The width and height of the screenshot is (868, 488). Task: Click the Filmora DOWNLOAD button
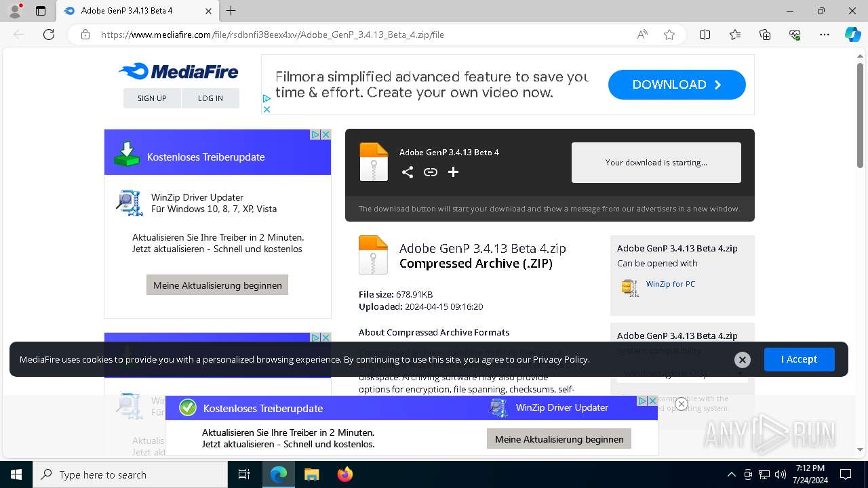click(677, 85)
